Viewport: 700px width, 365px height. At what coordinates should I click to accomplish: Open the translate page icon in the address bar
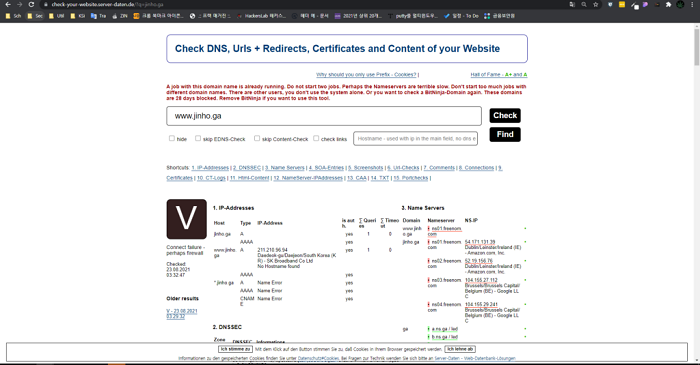(572, 4)
